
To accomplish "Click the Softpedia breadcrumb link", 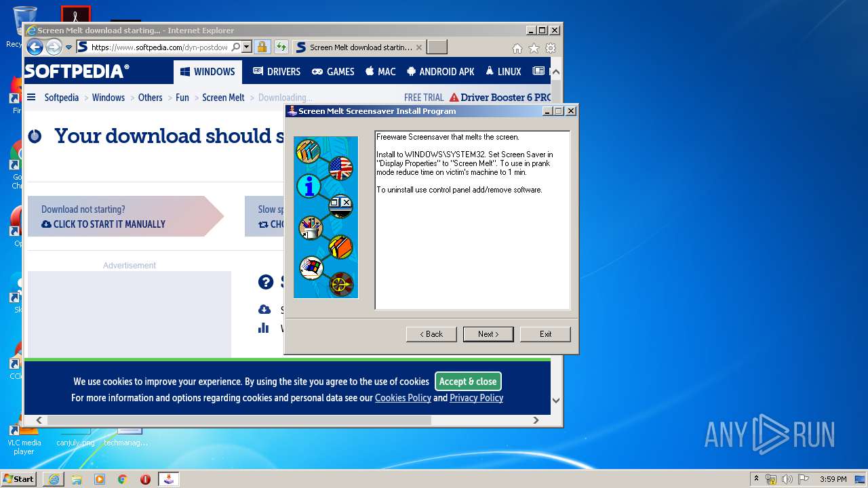I will 62,98.
